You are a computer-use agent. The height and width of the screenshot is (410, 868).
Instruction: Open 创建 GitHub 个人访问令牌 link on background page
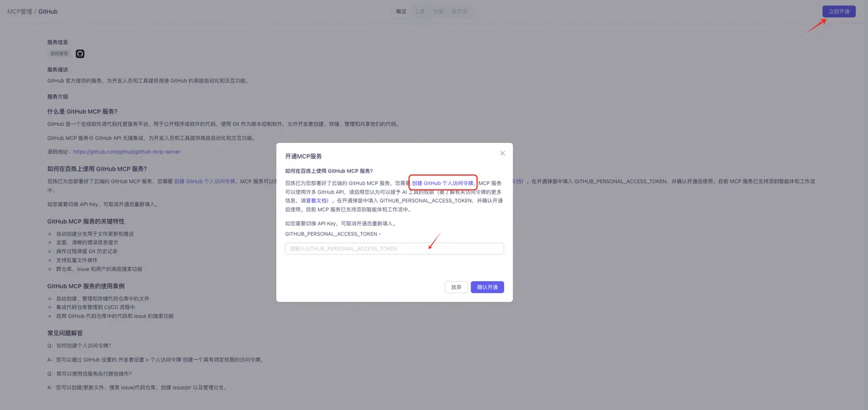[x=205, y=182]
